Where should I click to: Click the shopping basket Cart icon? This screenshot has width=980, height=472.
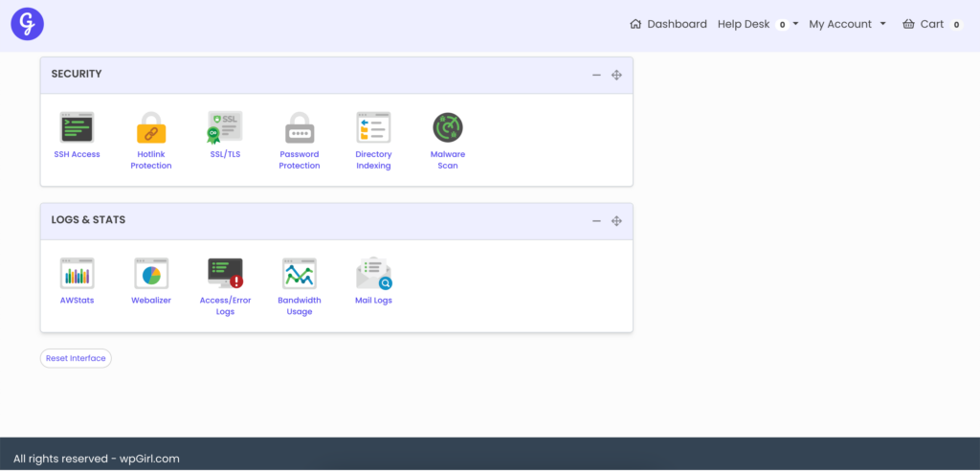(x=908, y=24)
